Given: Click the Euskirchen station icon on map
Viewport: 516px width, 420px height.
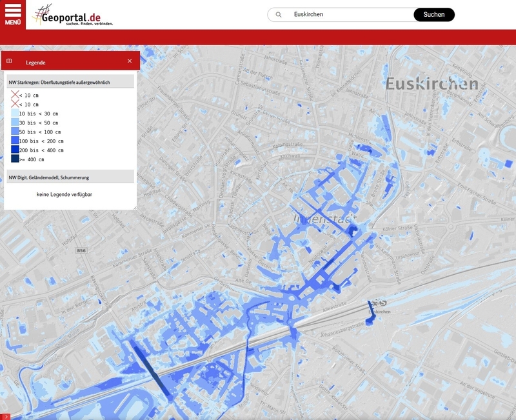Looking at the screenshot, I should 382,302.
